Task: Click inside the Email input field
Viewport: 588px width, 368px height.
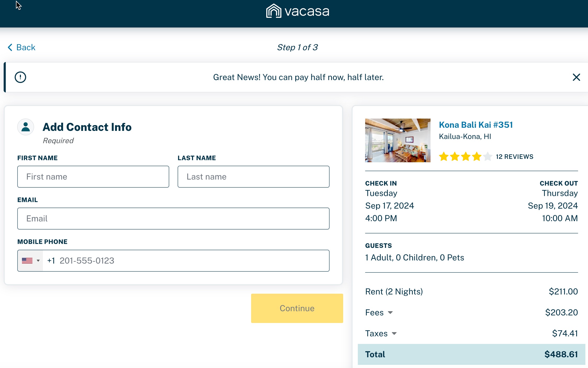Action: pos(173,218)
